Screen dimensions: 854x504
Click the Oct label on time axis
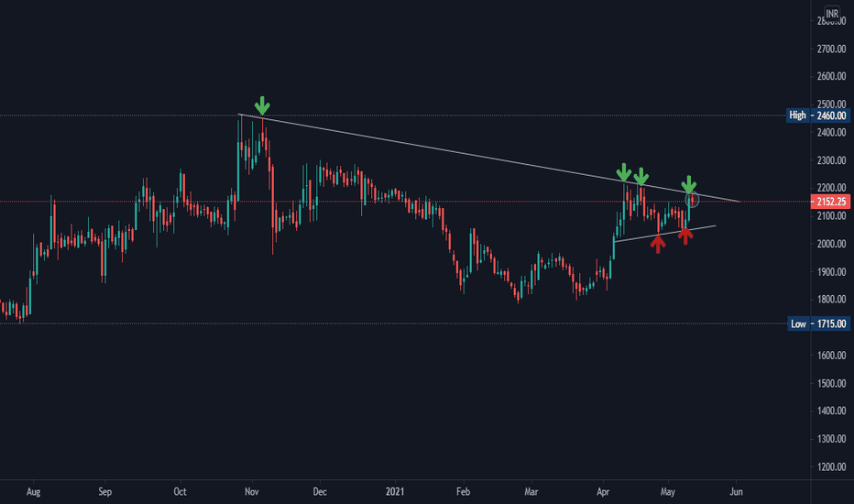pyautogui.click(x=180, y=491)
